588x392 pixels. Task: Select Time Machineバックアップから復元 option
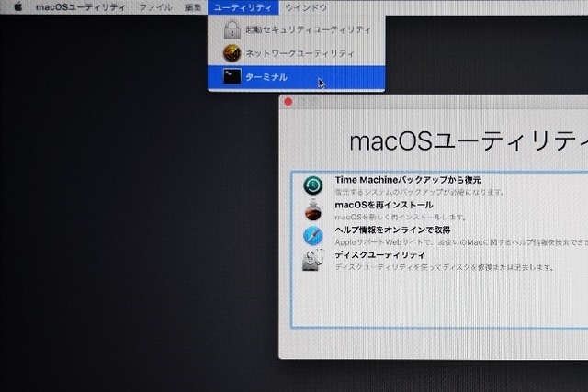(x=408, y=180)
